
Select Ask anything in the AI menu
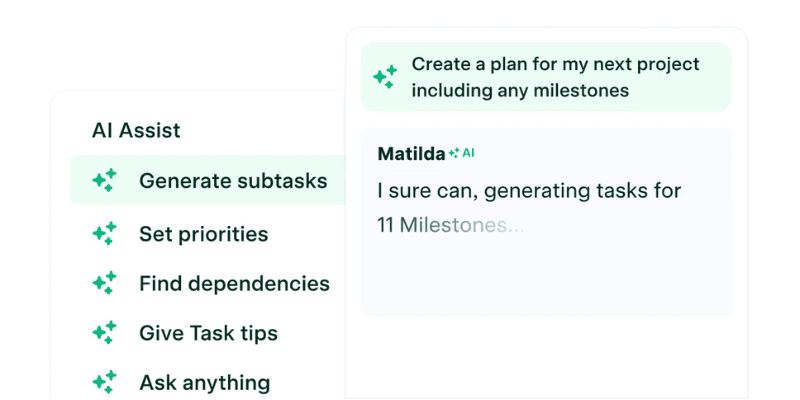pos(204,382)
